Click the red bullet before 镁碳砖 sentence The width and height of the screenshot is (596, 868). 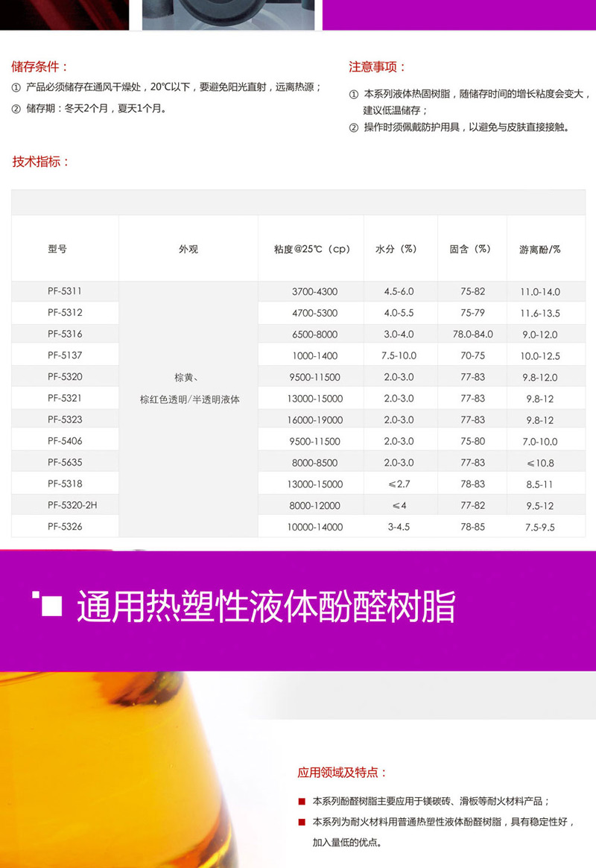pyautogui.click(x=301, y=802)
